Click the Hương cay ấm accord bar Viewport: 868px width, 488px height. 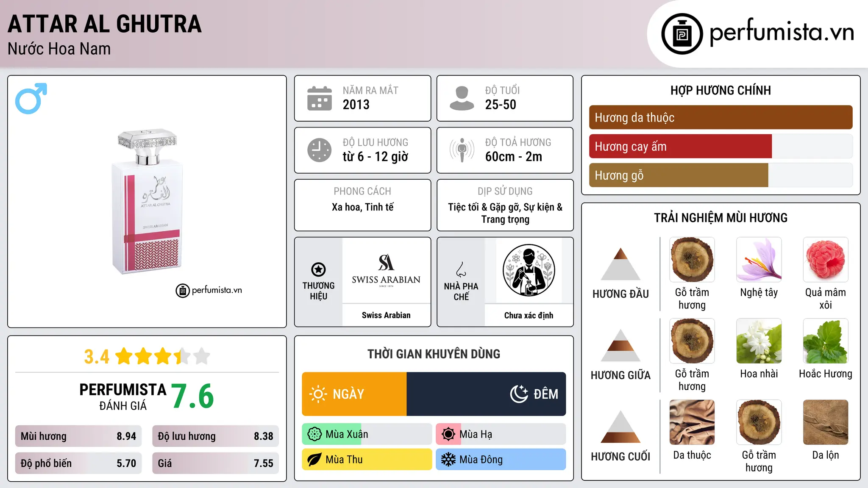pos(721,147)
